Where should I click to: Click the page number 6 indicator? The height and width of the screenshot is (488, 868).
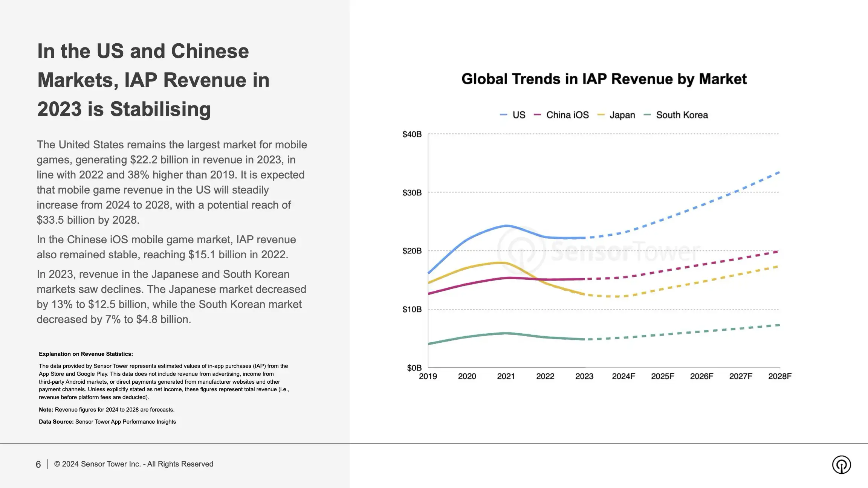(x=38, y=464)
